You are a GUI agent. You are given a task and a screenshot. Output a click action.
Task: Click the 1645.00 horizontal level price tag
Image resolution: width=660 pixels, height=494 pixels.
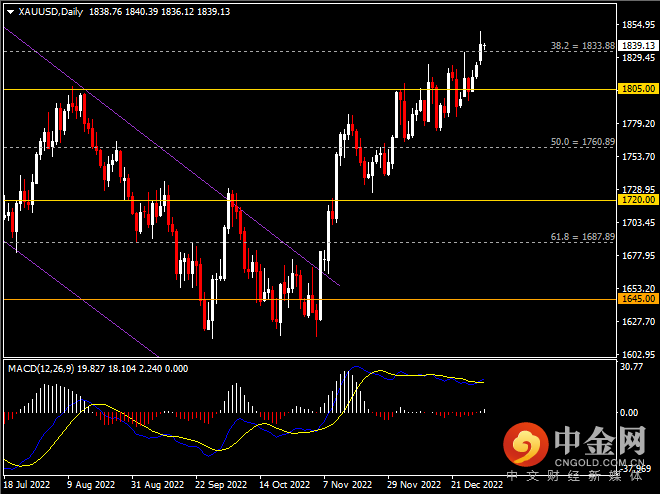637,298
